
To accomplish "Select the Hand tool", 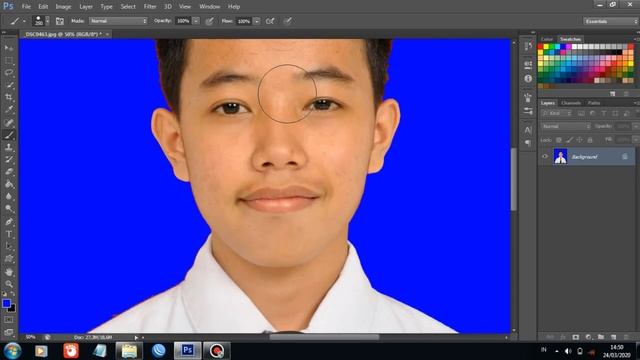I will click(x=9, y=271).
